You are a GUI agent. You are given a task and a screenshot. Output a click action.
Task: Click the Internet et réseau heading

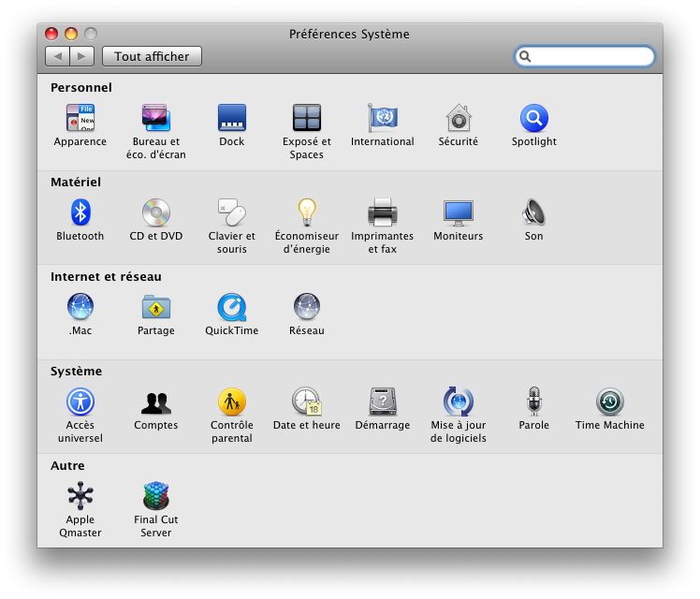pos(106,277)
